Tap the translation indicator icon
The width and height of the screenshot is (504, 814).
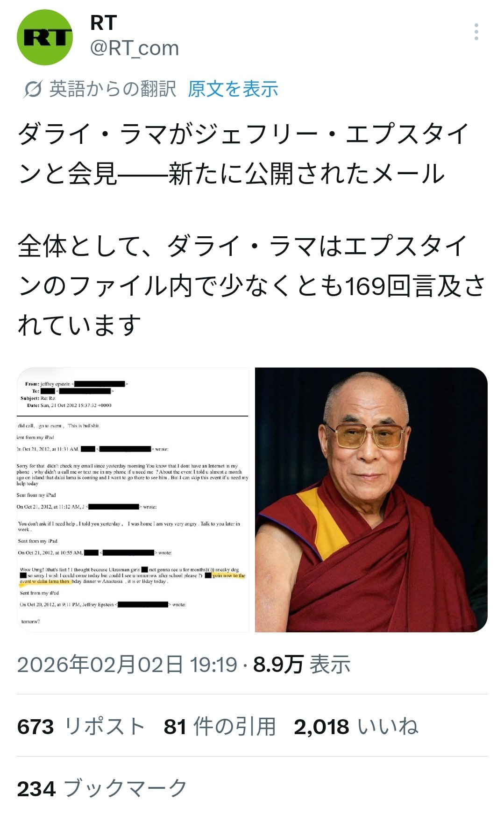coord(33,89)
